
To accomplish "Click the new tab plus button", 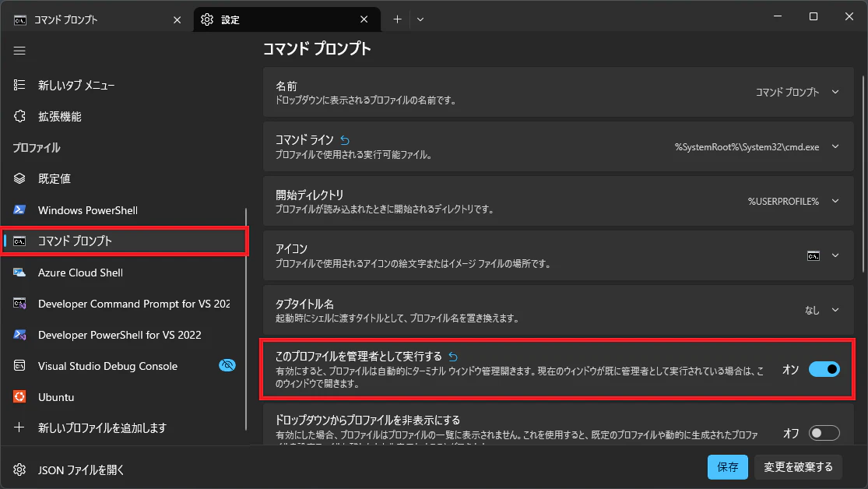I will [x=397, y=19].
